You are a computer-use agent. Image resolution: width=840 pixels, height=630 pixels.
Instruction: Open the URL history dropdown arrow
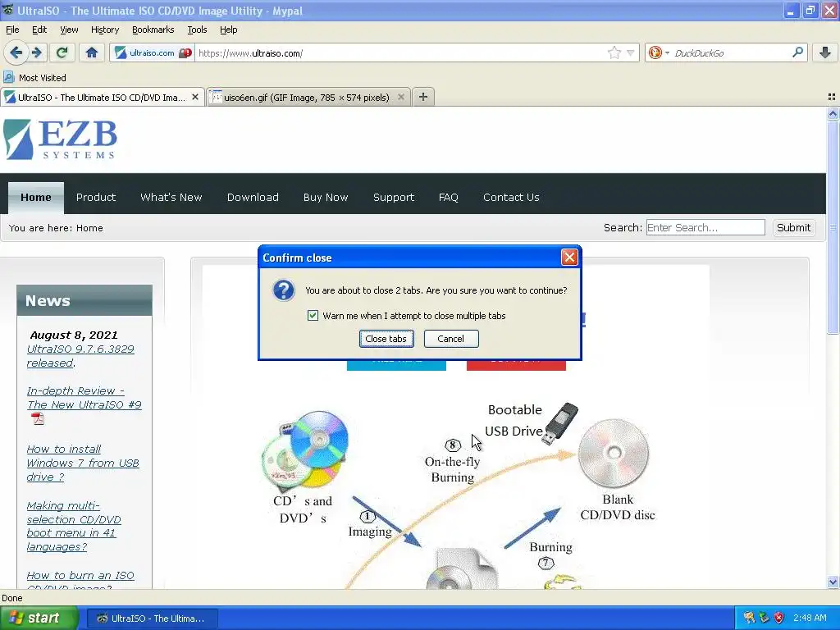(x=631, y=53)
